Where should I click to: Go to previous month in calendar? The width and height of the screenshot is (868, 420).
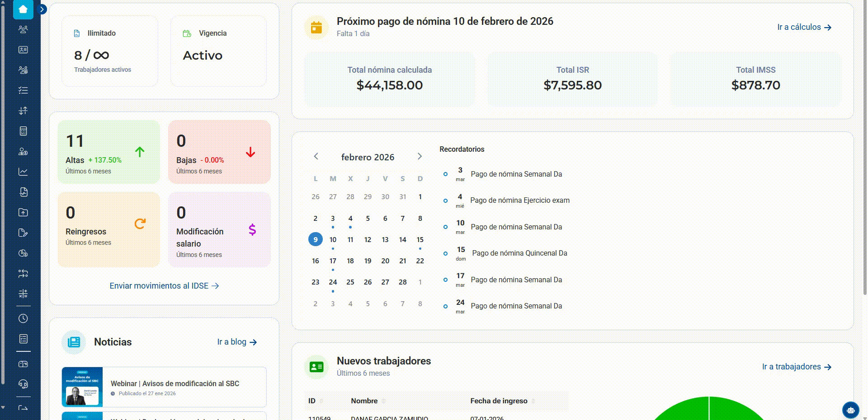316,156
